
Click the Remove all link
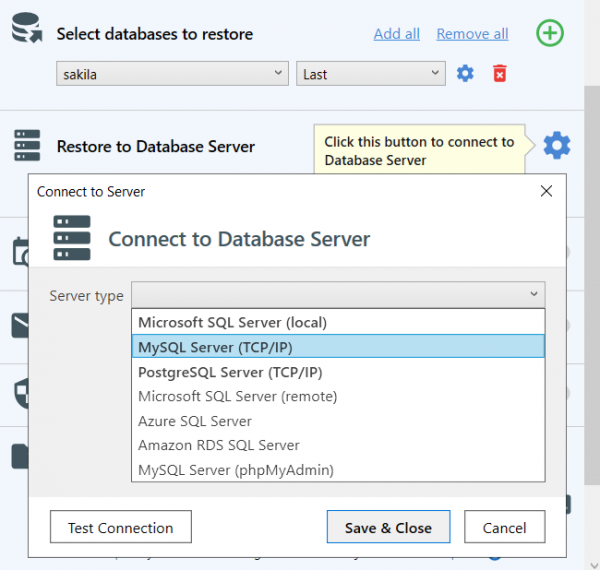pos(473,34)
